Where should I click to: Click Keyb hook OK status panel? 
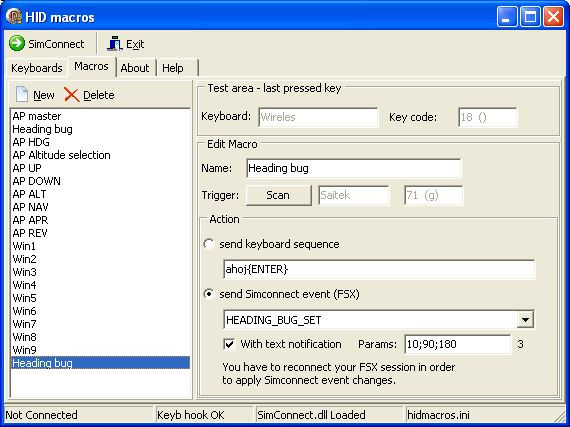204,415
